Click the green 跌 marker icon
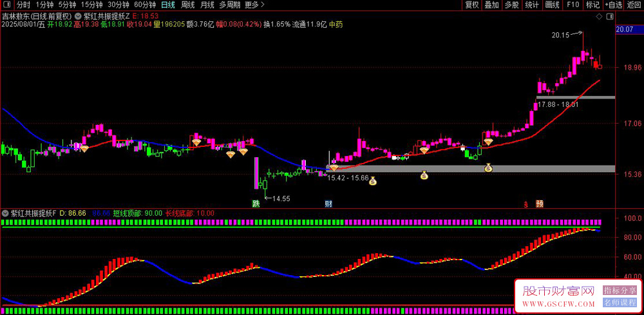The height and width of the screenshot is (315, 644). (x=256, y=204)
